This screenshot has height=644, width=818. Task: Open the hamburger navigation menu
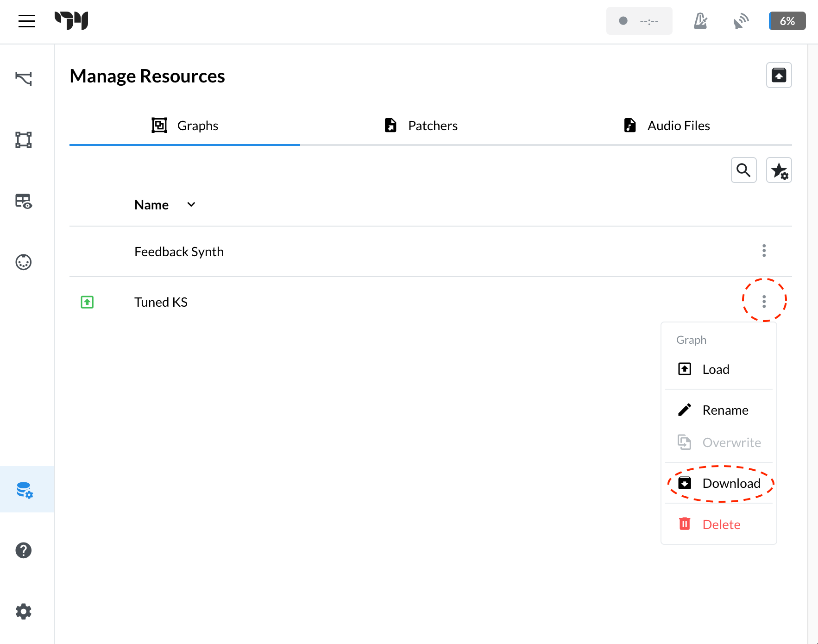[x=27, y=21]
